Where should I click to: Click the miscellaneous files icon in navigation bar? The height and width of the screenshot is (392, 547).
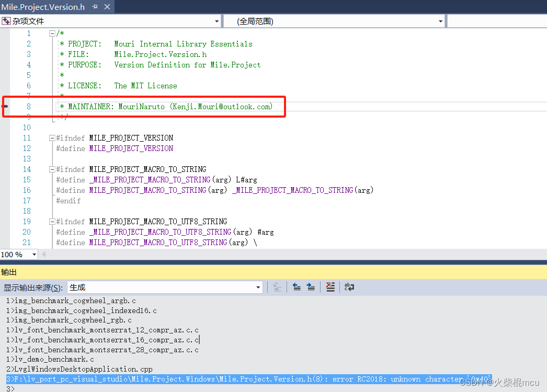pos(6,21)
